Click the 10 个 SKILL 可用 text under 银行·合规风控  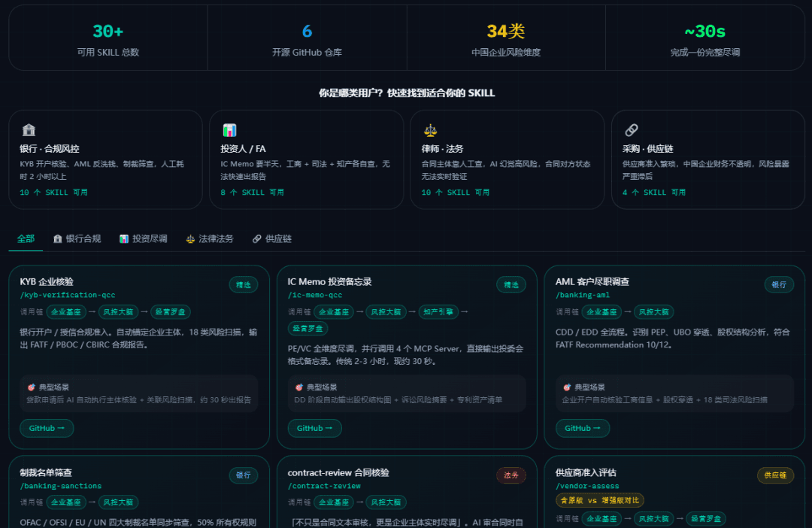pyautogui.click(x=53, y=193)
